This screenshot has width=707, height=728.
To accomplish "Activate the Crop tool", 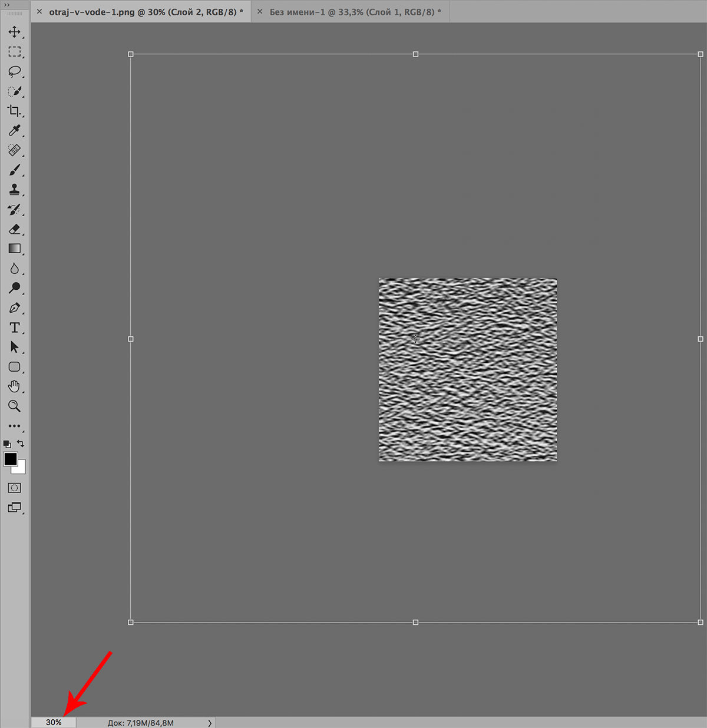I will (x=14, y=111).
